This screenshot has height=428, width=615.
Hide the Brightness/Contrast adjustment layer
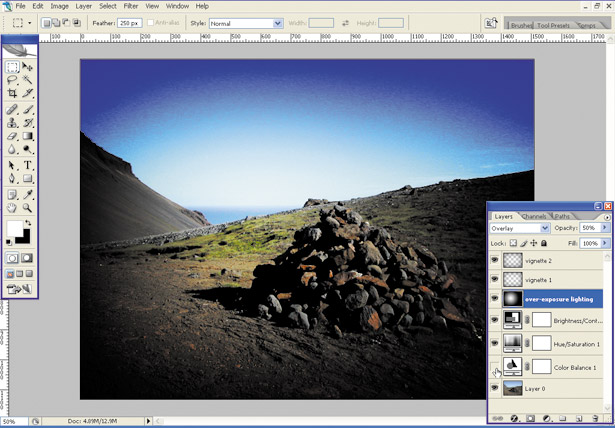495,320
